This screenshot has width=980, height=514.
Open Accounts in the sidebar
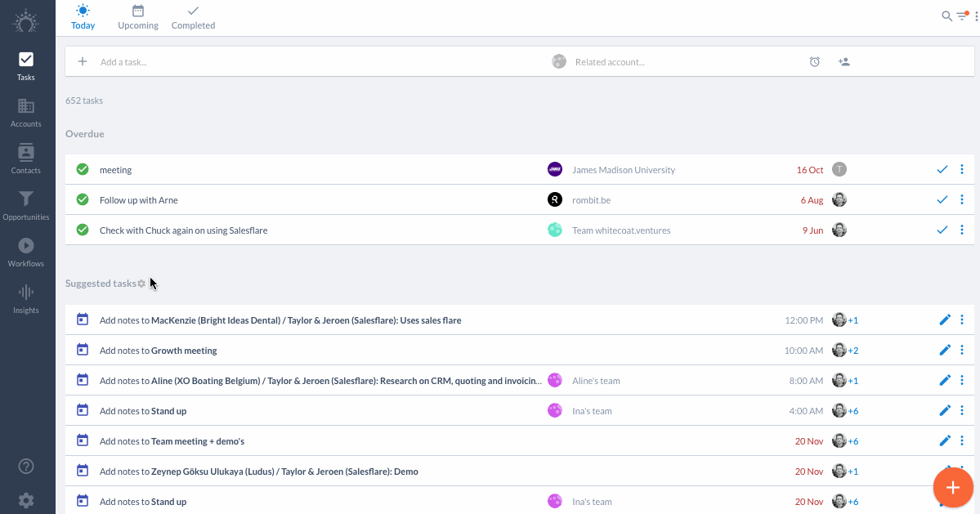(25, 113)
